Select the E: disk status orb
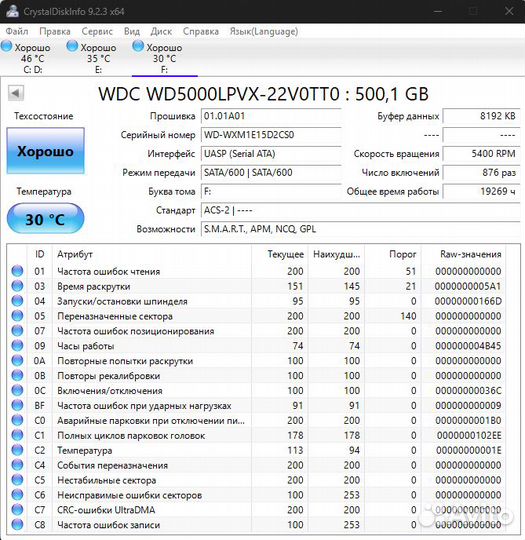The height and width of the screenshot is (540, 525). (x=72, y=46)
